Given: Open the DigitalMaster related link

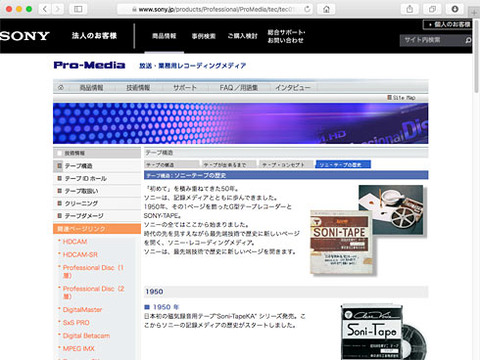Looking at the screenshot, I should click(x=82, y=310).
